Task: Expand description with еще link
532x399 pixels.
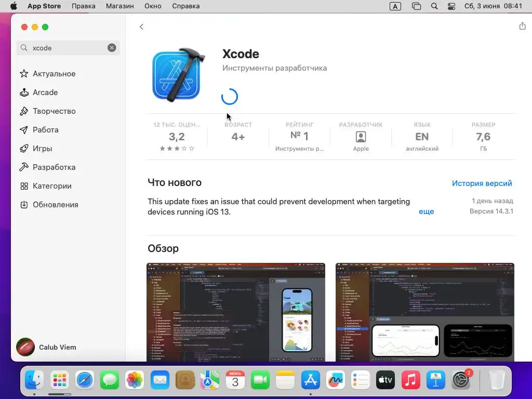Action: click(426, 211)
